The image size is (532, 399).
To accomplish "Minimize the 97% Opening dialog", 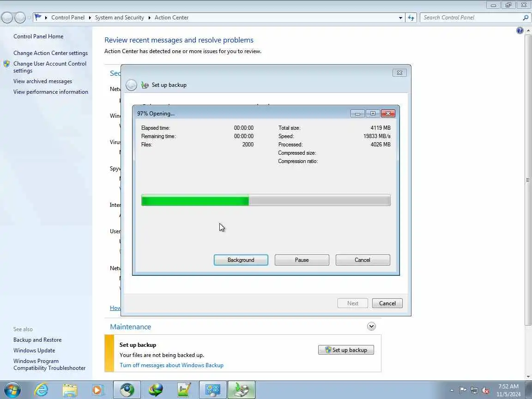I will pyautogui.click(x=357, y=113).
